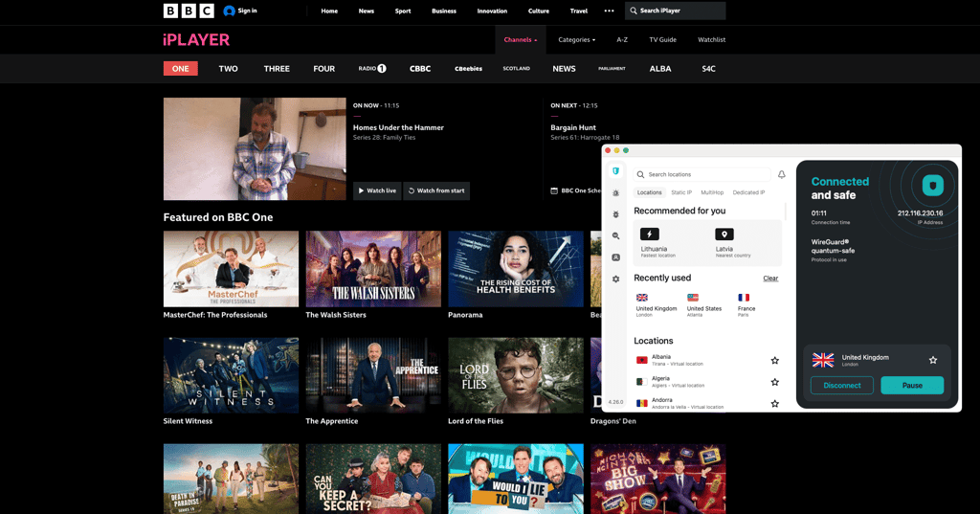Pause the VPN connection
The width and height of the screenshot is (980, 514).
(x=912, y=385)
